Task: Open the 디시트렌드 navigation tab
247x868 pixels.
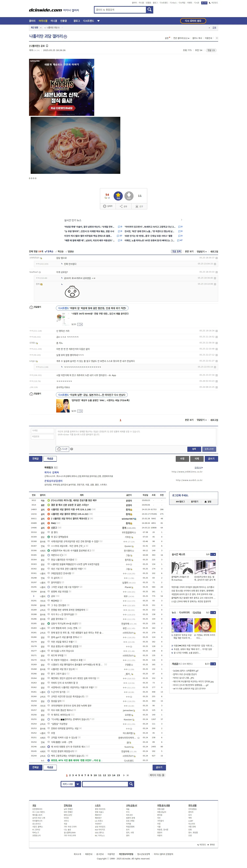Action: [x=88, y=21]
